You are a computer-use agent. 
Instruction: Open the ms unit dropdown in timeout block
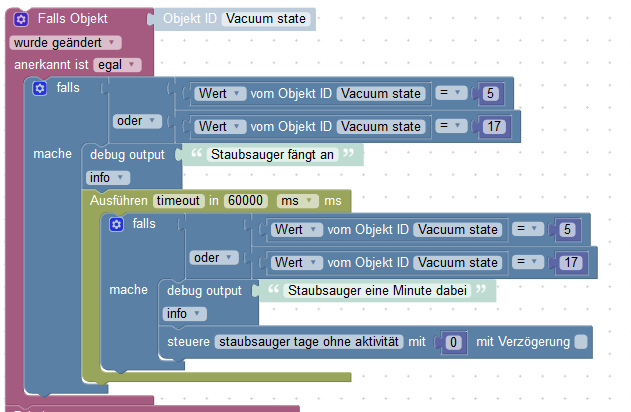[x=297, y=201]
